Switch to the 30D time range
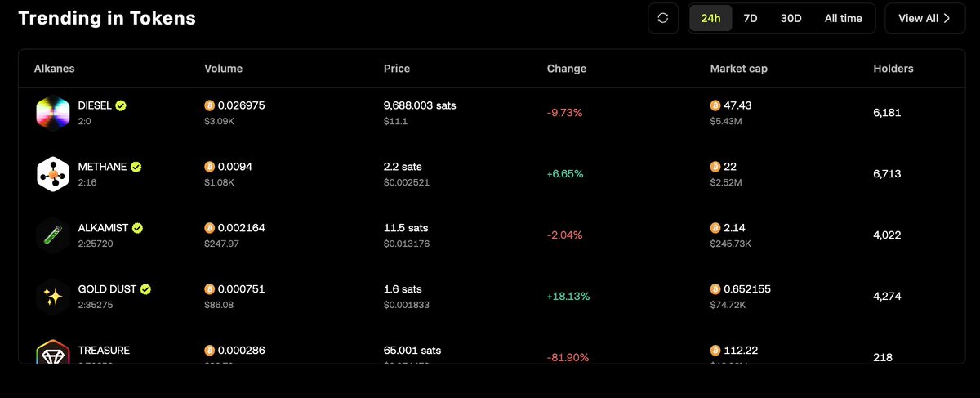The width and height of the screenshot is (980, 398). click(x=791, y=18)
